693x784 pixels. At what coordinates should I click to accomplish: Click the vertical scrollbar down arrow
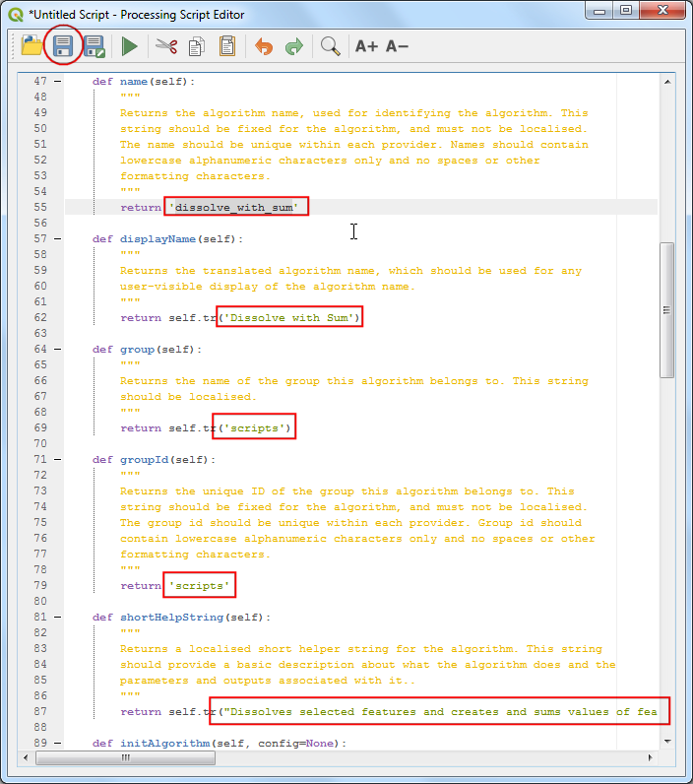(666, 741)
